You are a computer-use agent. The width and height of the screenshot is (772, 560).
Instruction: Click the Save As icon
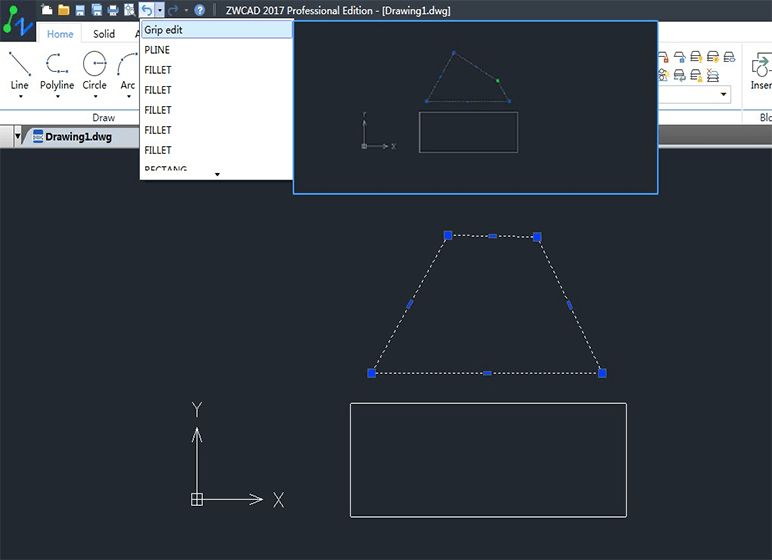tap(97, 10)
